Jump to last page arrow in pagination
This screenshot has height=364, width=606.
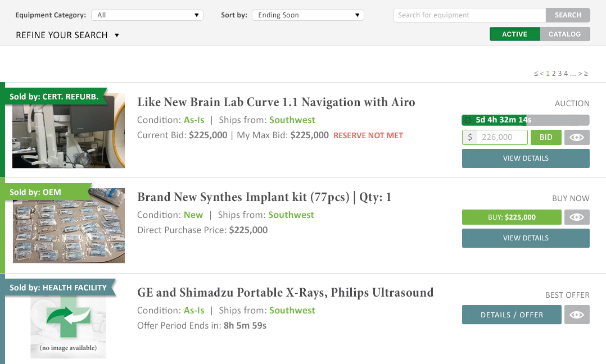[586, 74]
